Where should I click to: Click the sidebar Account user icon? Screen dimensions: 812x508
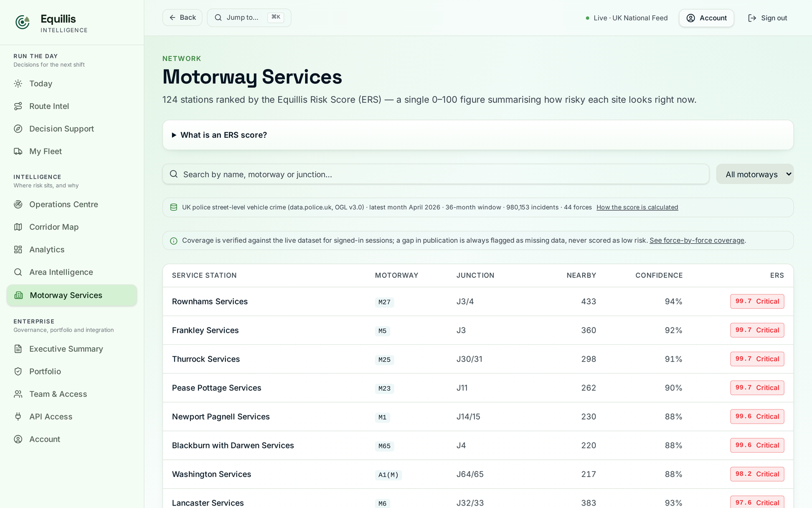18,439
